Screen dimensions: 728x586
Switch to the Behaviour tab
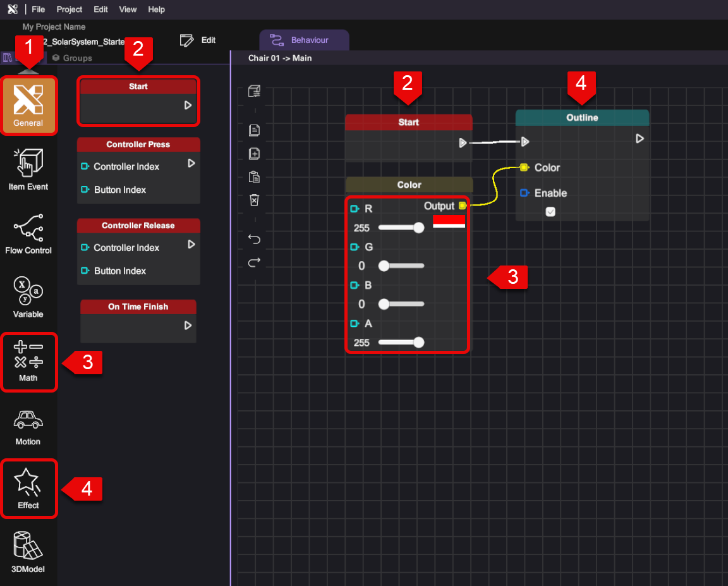pyautogui.click(x=304, y=40)
